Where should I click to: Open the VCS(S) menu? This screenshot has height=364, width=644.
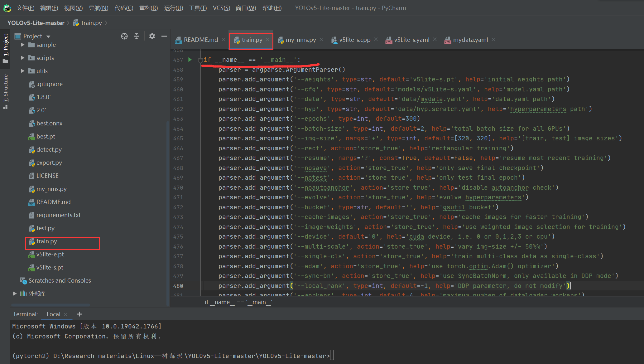point(221,8)
